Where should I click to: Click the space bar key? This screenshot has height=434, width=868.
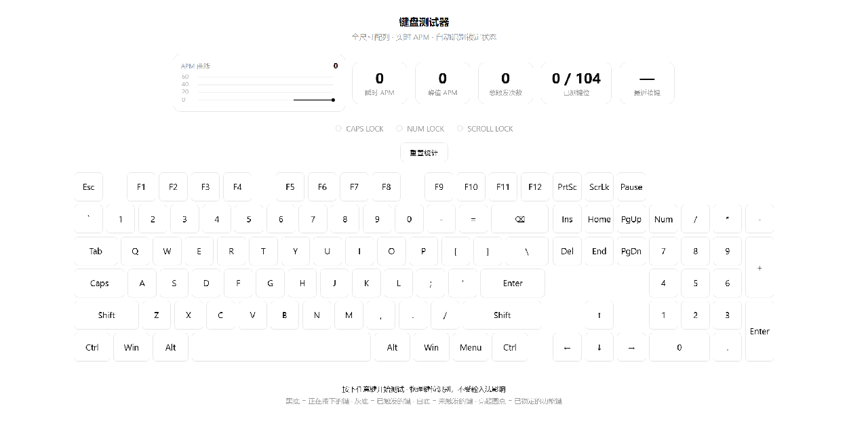point(281,347)
